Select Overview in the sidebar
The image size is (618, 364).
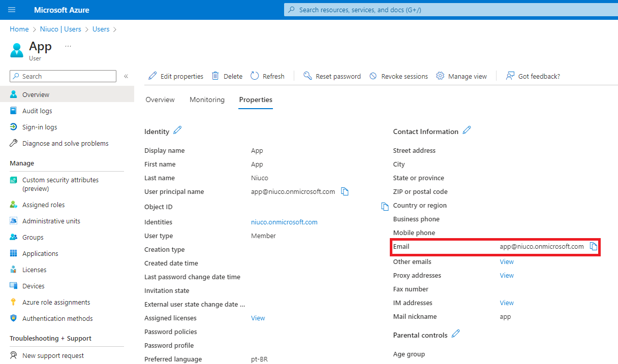(x=67, y=94)
